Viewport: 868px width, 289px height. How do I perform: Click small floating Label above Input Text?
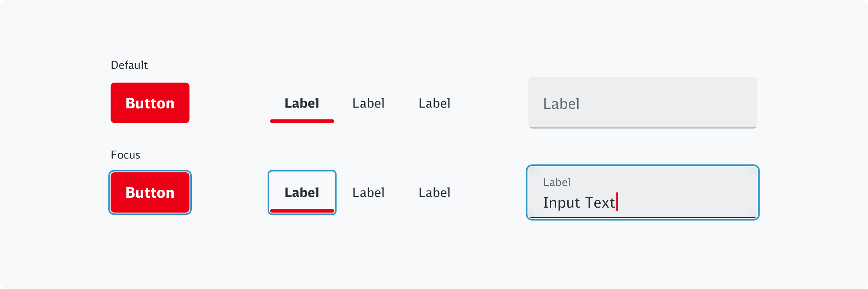[557, 183]
